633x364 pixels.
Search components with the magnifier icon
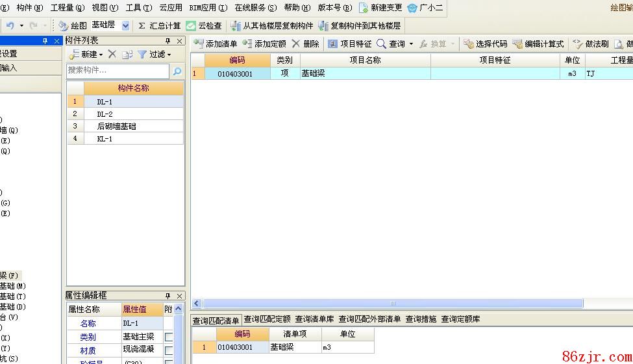[177, 71]
